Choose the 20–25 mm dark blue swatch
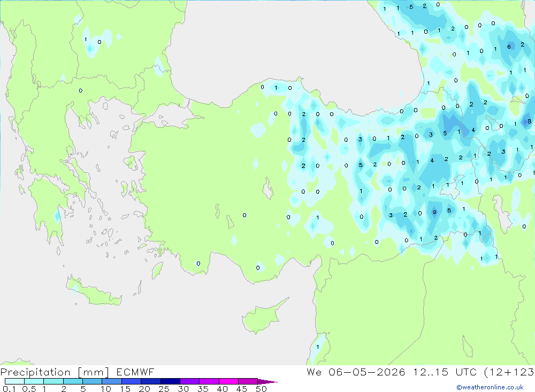Screen dimensions: 535x392 (151, 381)
